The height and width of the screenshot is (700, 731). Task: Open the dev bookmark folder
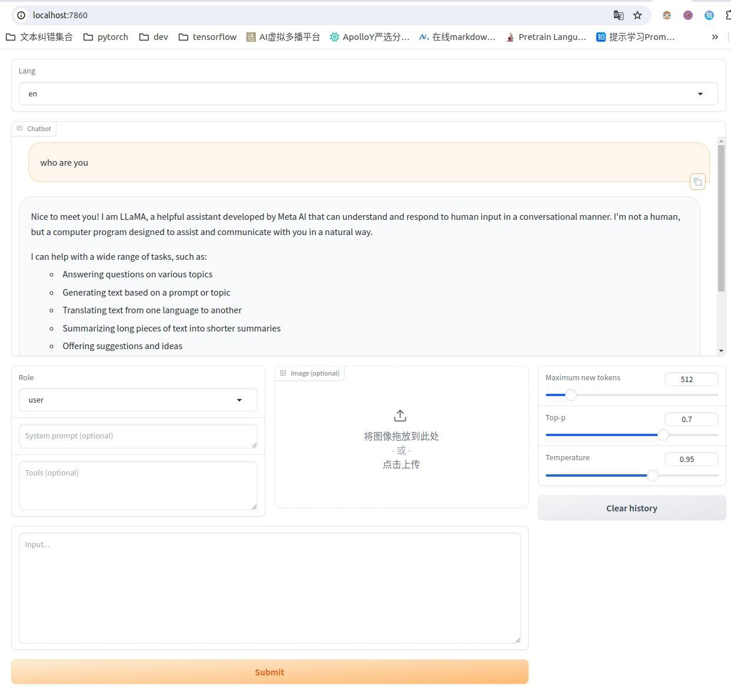pyautogui.click(x=154, y=37)
